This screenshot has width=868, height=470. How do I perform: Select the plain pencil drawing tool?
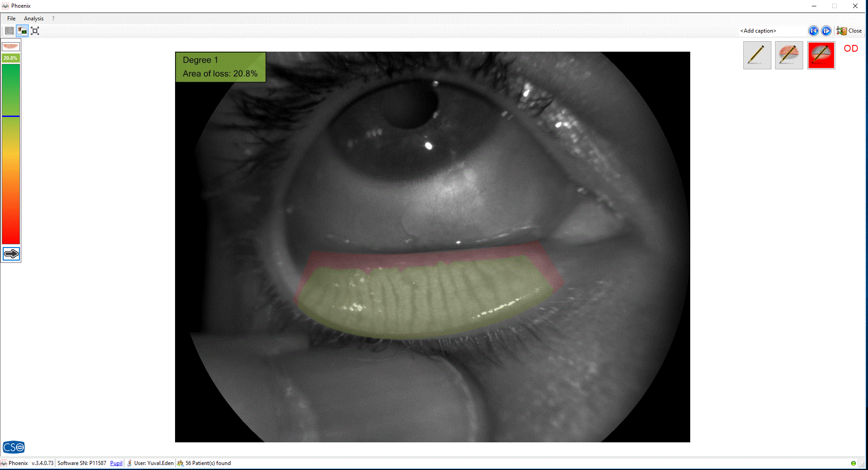tap(757, 55)
